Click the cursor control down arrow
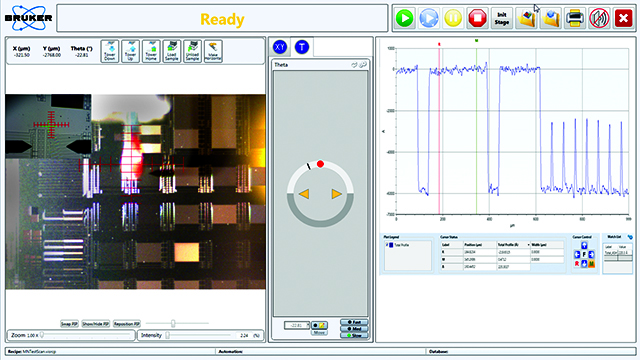The width and height of the screenshot is (640, 360). pyautogui.click(x=584, y=264)
